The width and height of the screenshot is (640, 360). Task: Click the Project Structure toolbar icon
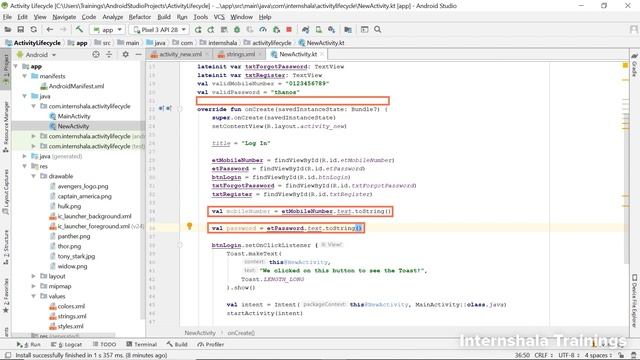[x=348, y=29]
